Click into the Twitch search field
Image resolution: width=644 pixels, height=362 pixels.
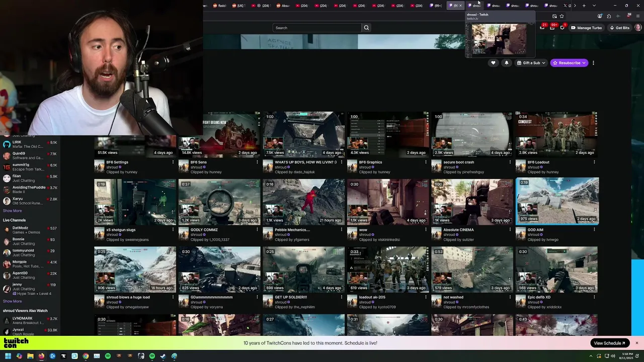(317, 28)
